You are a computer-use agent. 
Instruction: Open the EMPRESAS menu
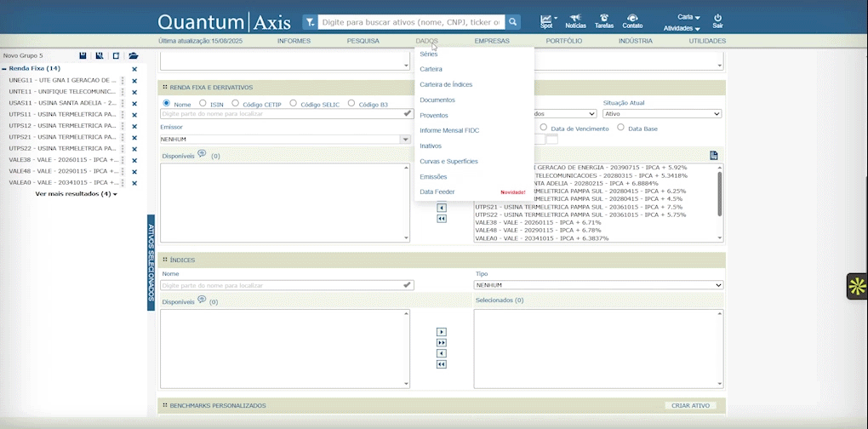[x=492, y=41]
